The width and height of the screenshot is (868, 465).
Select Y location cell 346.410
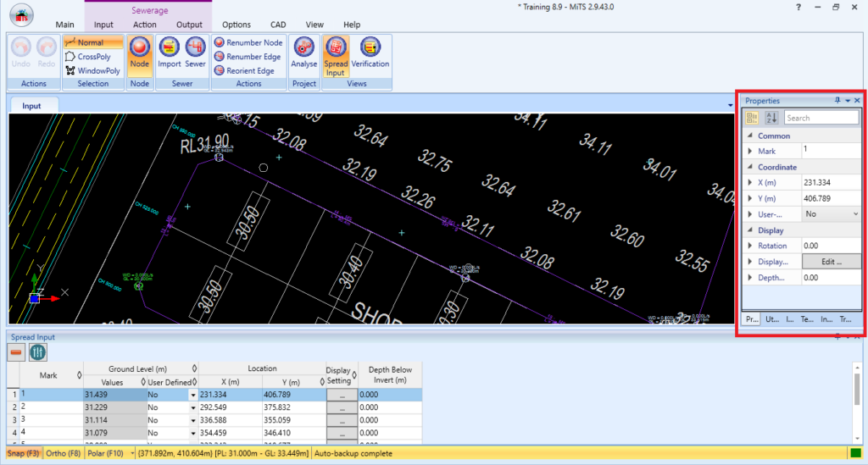[x=294, y=433]
